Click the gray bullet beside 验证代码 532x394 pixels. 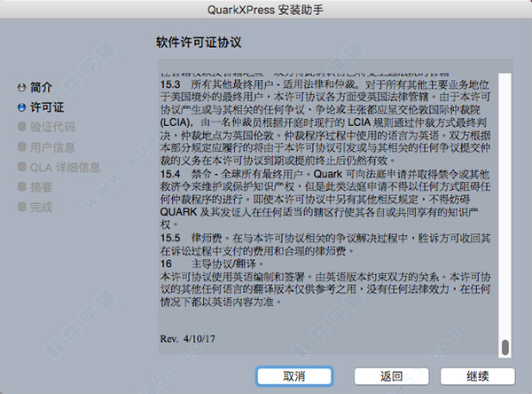click(x=21, y=127)
